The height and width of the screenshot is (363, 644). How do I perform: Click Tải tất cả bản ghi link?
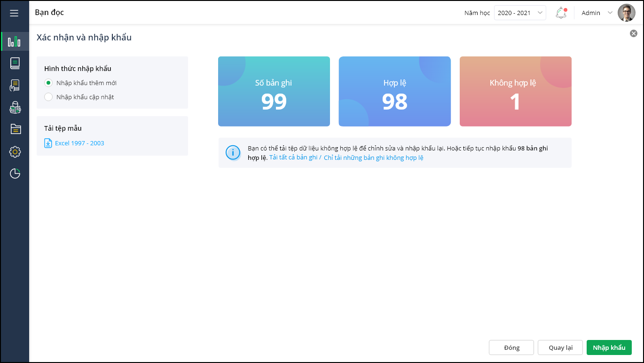tap(293, 158)
